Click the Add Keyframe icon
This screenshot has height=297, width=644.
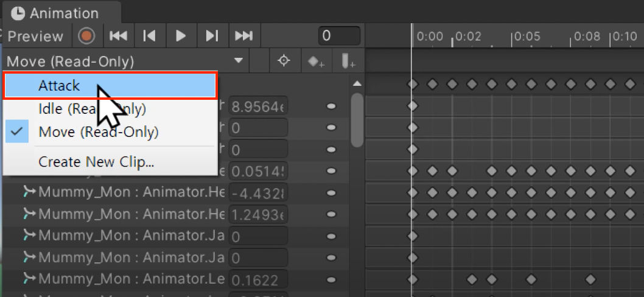coord(317,61)
